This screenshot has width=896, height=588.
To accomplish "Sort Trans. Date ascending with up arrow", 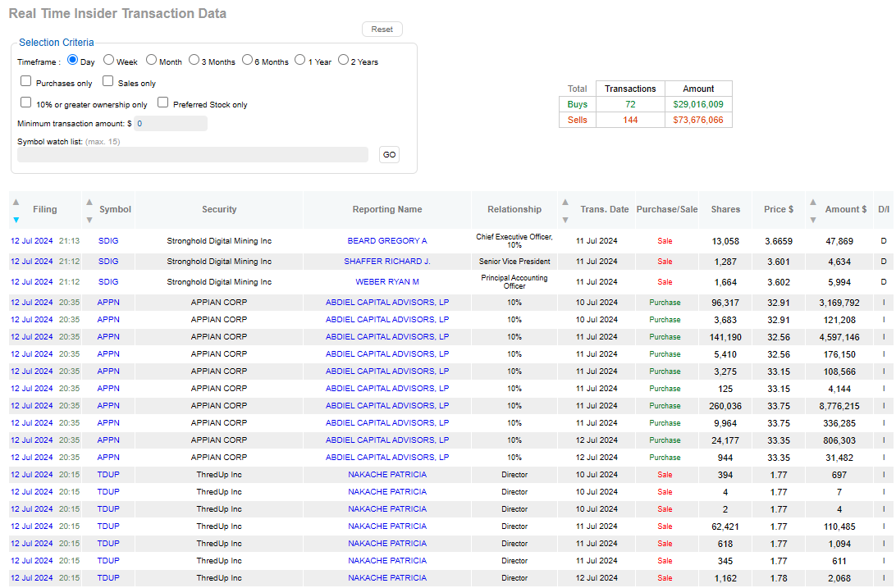I will click(565, 201).
